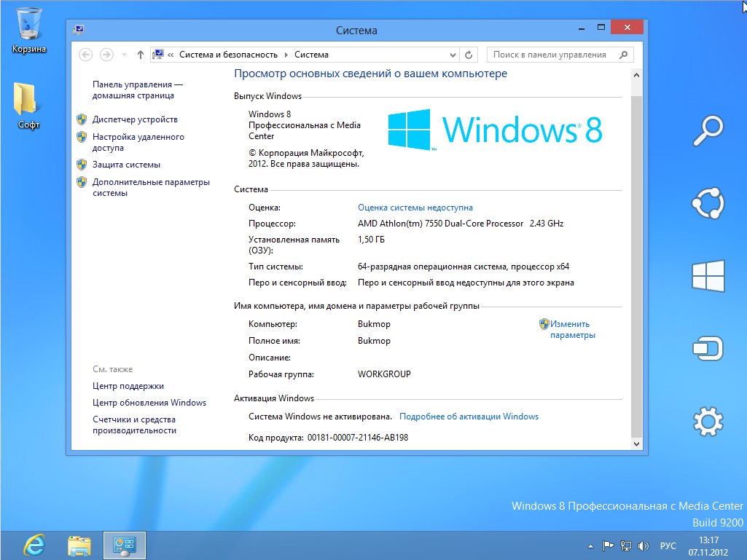The image size is (747, 560).
Task: Open the Settings charm gear icon
Action: 708,421
